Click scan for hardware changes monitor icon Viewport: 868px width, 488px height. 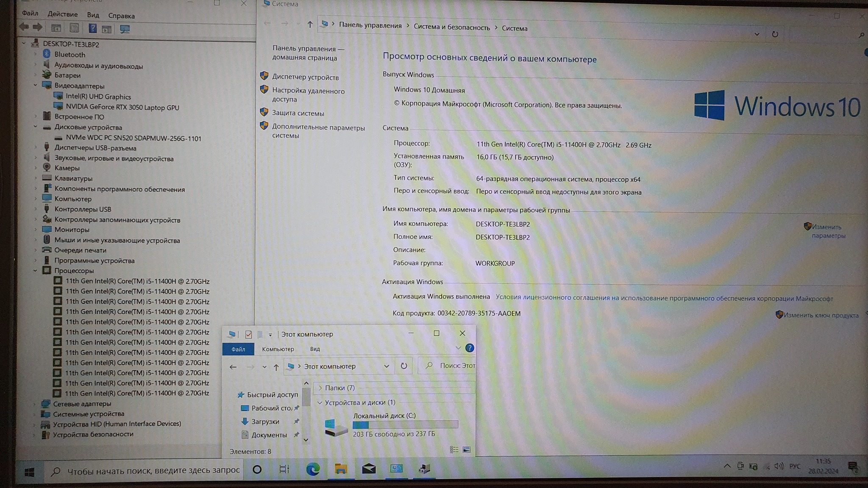click(x=125, y=29)
